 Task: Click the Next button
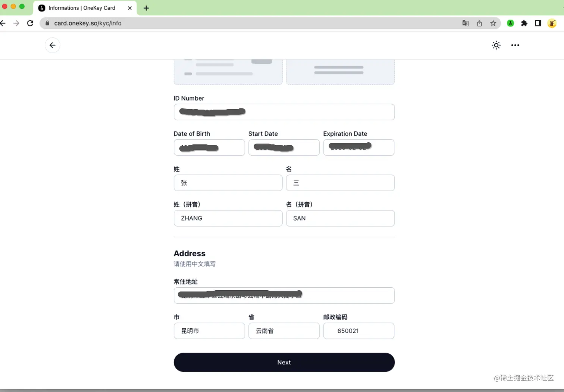[284, 362]
